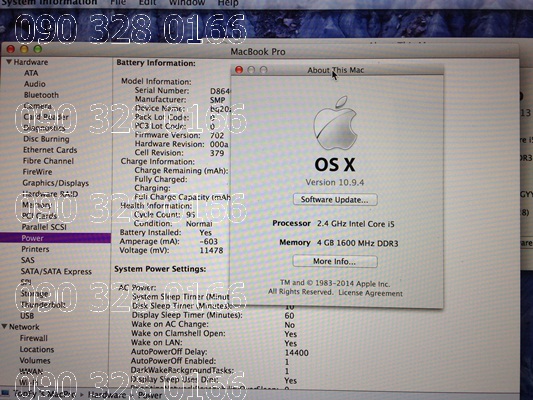
Task: Minimize the MacBook Pro window
Action: (x=24, y=49)
